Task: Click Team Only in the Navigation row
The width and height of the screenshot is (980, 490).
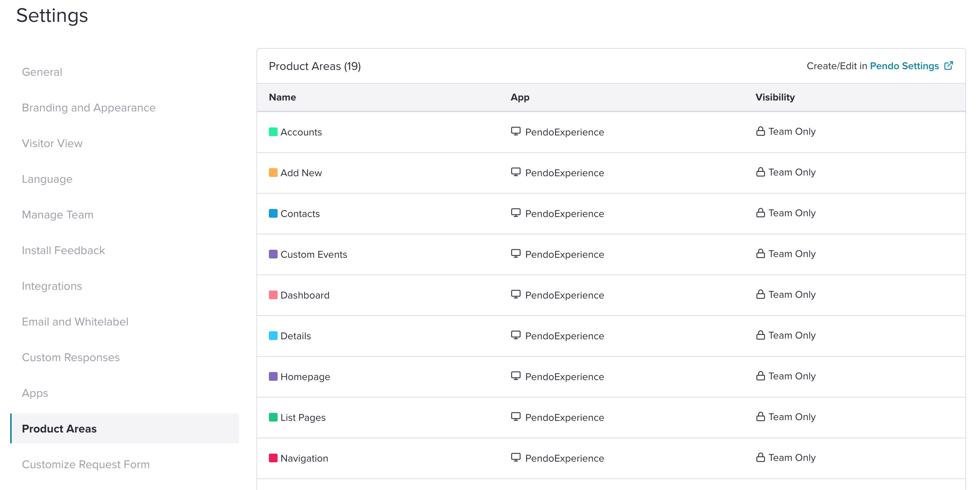Action: (792, 457)
